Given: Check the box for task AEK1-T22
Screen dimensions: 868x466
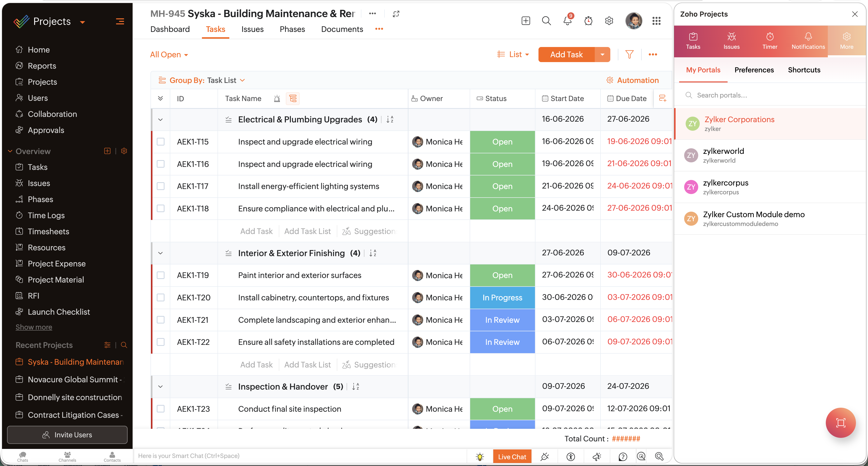Looking at the screenshot, I should (161, 342).
